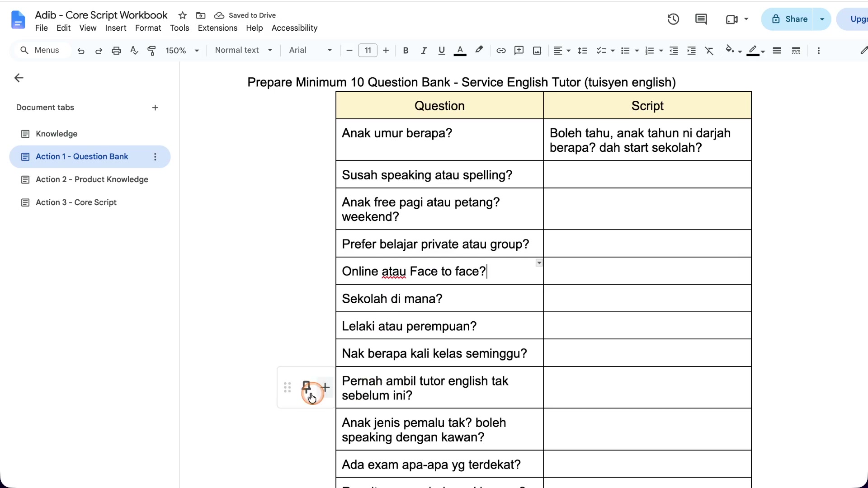The image size is (868, 488).
Task: Activate the paint format roller icon
Action: click(x=152, y=51)
